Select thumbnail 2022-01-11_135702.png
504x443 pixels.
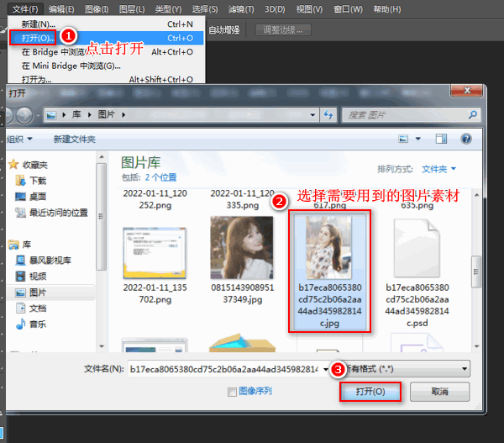pyautogui.click(x=155, y=253)
